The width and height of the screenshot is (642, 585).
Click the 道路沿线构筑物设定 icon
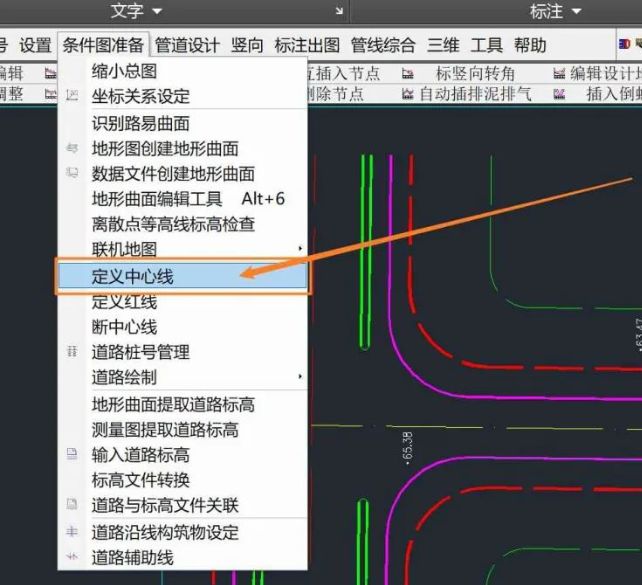pyautogui.click(x=72, y=531)
